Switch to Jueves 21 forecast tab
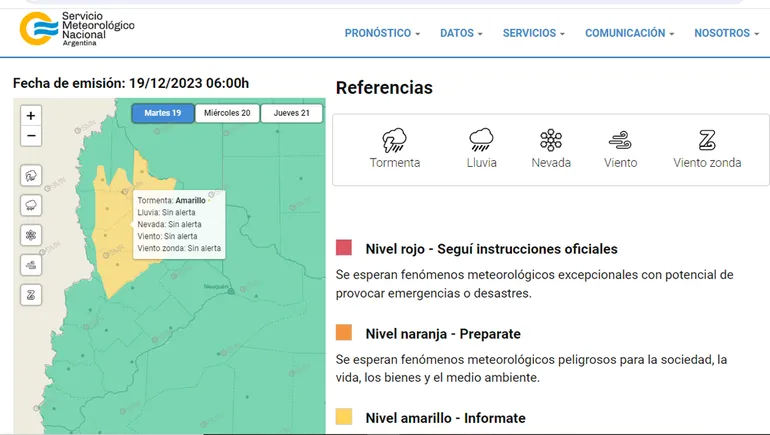This screenshot has height=435, width=770. (291, 113)
